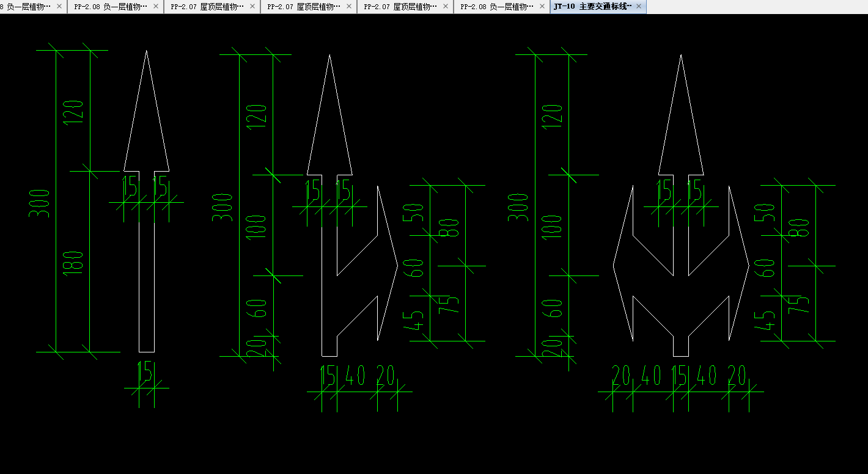
Task: Select the 100 dimension of the double-turn arrow
Action: coord(553,227)
